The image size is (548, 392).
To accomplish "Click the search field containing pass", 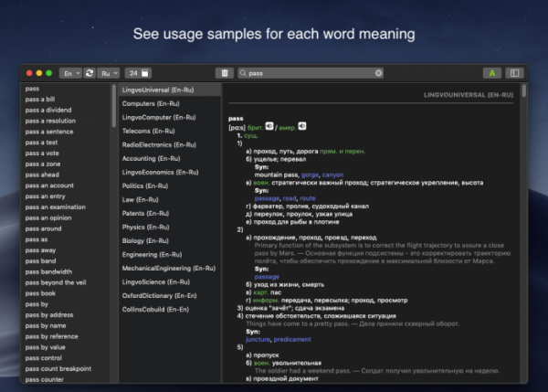I will click(x=311, y=73).
